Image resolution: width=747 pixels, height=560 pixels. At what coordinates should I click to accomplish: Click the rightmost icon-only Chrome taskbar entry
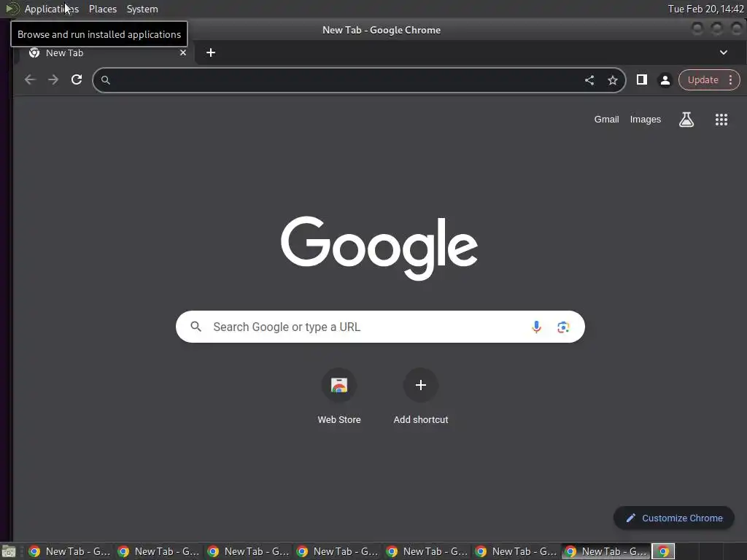pos(663,551)
